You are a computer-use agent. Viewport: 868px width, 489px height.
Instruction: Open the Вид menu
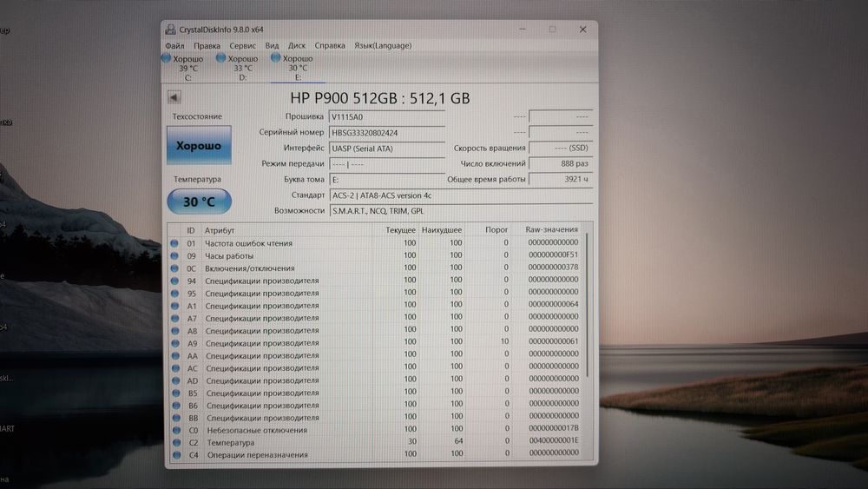[x=272, y=46]
